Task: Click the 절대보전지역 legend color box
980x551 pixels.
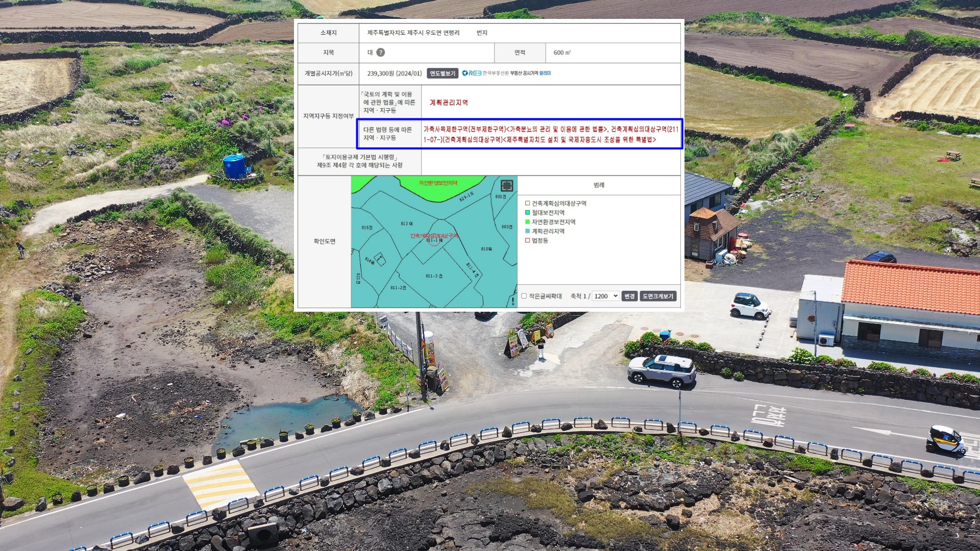Action: pyautogui.click(x=528, y=213)
